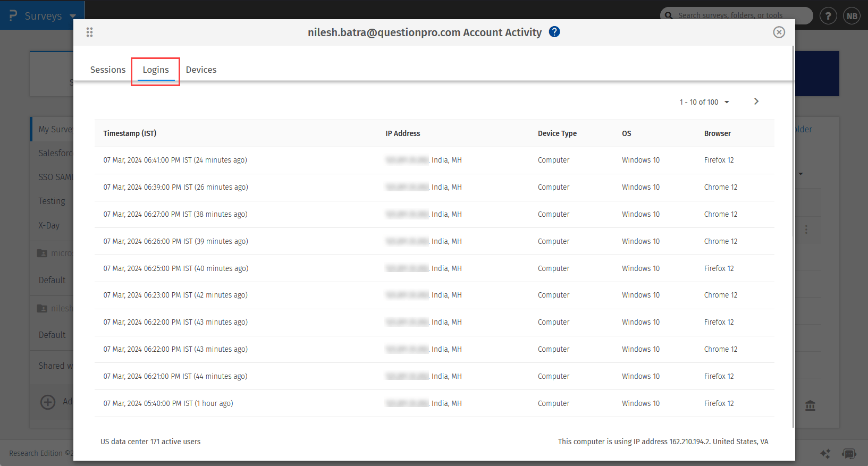This screenshot has width=868, height=466.
Task: Switch to the Sessions tab
Action: (x=108, y=70)
